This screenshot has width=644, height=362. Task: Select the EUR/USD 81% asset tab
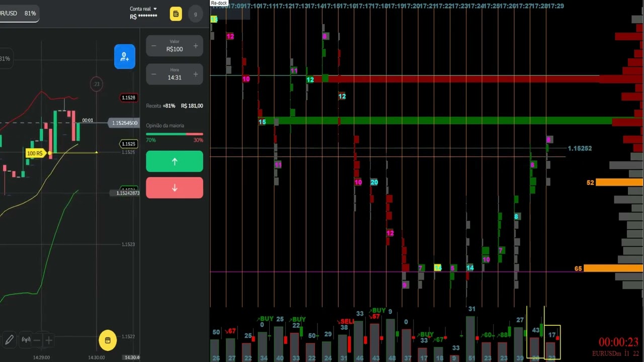(x=18, y=13)
